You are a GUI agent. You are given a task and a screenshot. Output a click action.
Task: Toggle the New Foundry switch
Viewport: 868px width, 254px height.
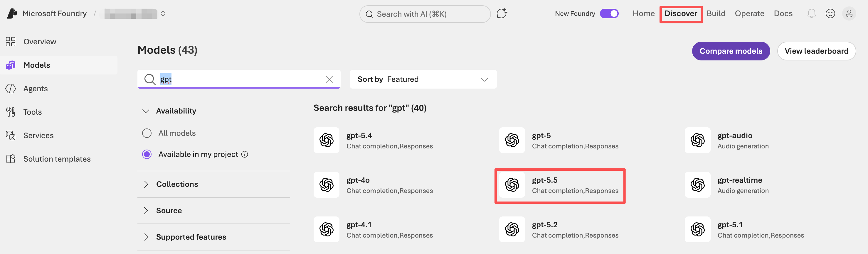click(x=609, y=13)
